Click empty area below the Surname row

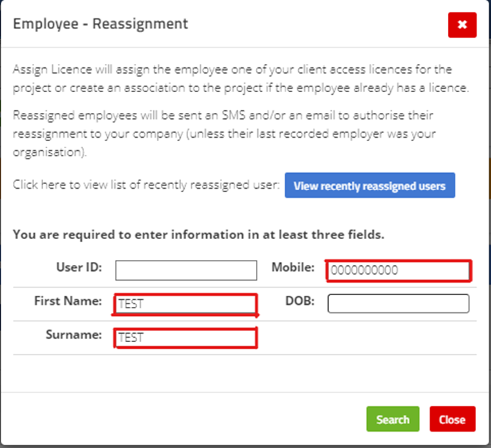pos(245,373)
